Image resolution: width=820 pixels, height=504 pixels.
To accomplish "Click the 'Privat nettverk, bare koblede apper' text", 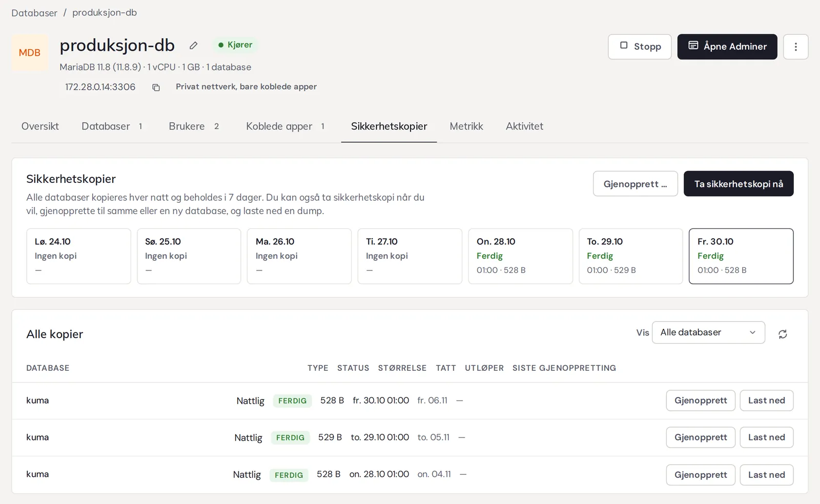I will click(x=246, y=87).
